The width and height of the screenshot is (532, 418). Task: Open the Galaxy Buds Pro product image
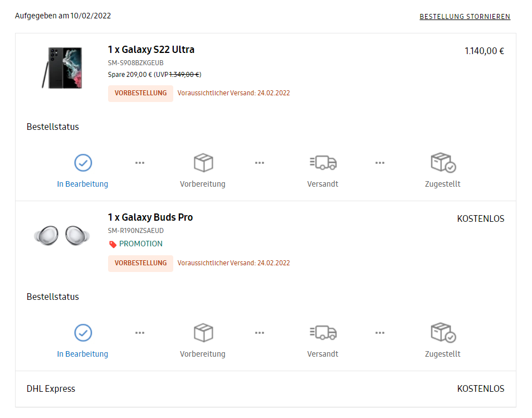(62, 235)
